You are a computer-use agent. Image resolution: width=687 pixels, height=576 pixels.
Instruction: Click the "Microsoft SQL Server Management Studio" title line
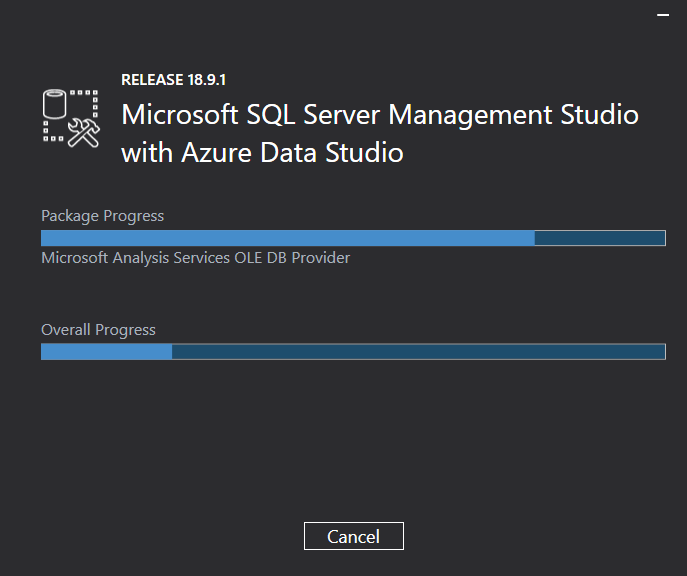click(x=379, y=114)
